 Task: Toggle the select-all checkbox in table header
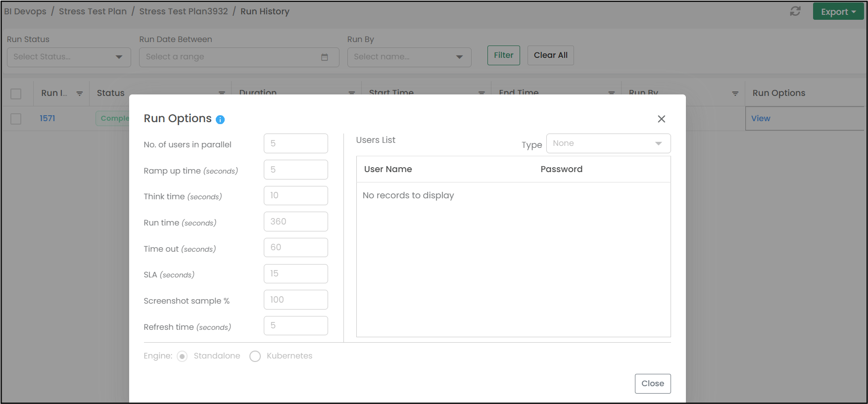coord(16,93)
